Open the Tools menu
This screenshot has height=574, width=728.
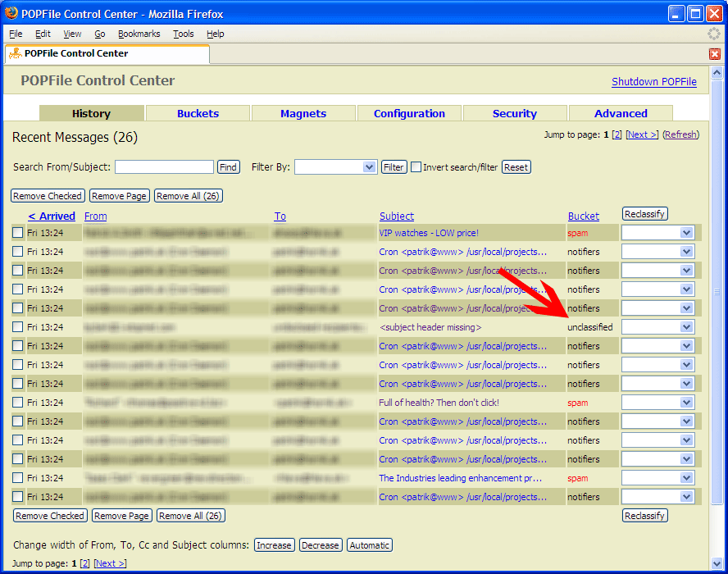click(184, 34)
